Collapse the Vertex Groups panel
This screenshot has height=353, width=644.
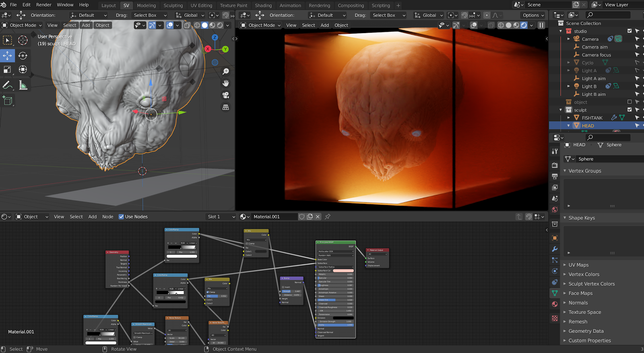(x=565, y=171)
